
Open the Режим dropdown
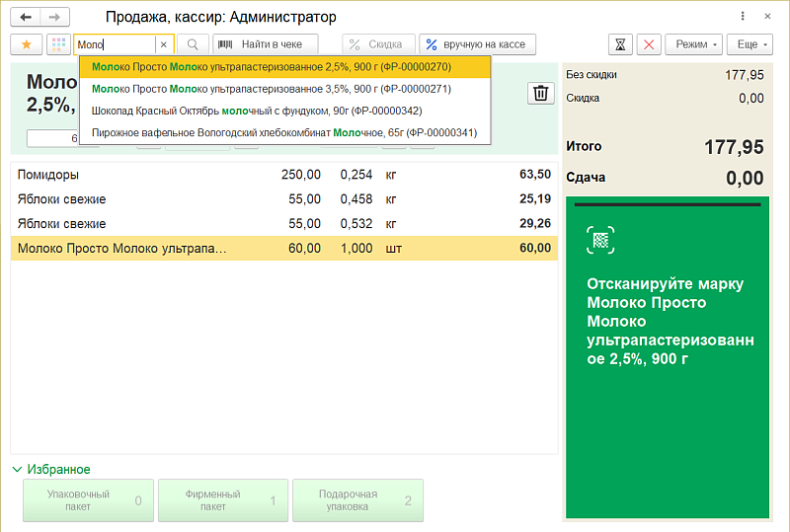click(x=694, y=44)
